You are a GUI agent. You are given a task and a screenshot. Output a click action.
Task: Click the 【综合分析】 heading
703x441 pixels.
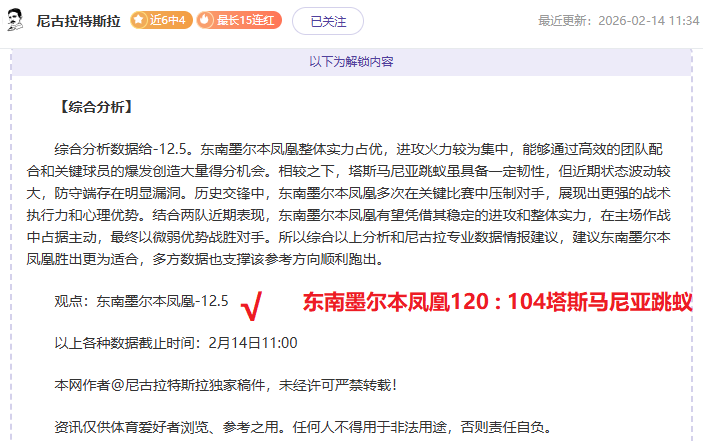click(95, 106)
